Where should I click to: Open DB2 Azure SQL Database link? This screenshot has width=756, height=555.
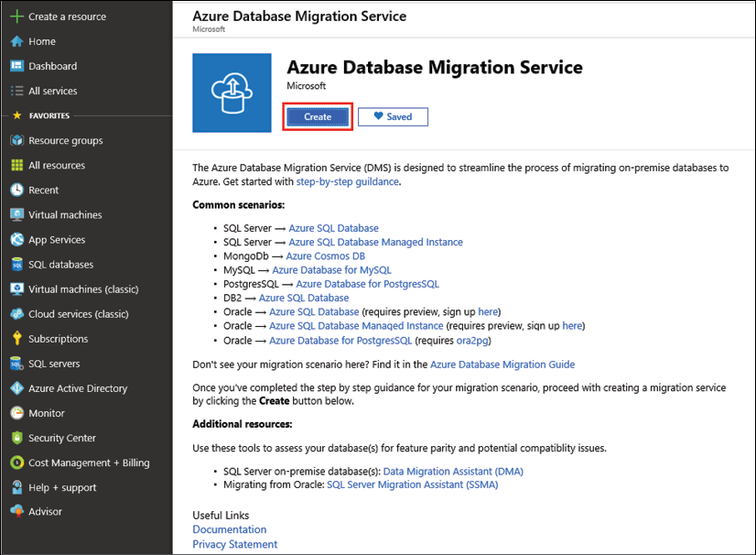pos(304,299)
